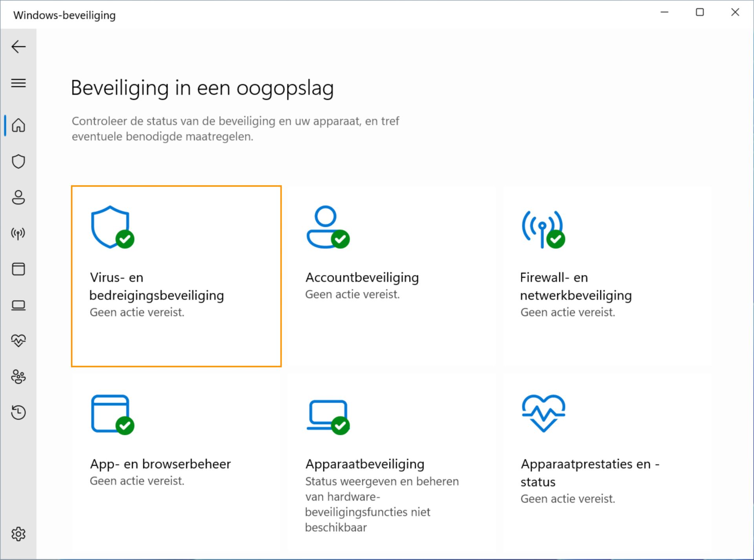Click the back arrow in the sidebar
Viewport: 754px width, 560px height.
click(x=18, y=47)
